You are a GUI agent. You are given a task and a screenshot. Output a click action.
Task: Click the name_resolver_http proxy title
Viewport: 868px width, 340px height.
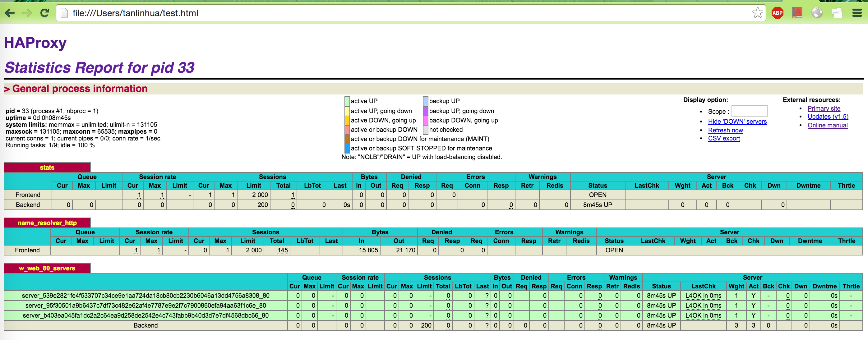coord(47,223)
